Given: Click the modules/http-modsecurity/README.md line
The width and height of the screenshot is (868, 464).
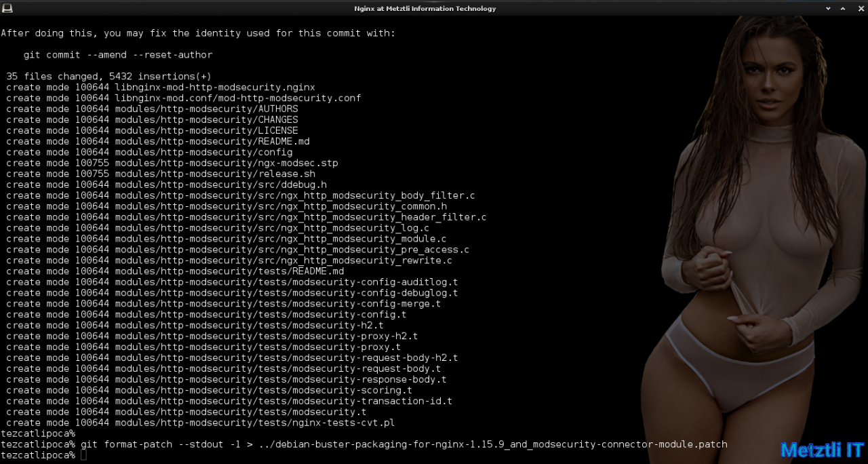Looking at the screenshot, I should [158, 142].
